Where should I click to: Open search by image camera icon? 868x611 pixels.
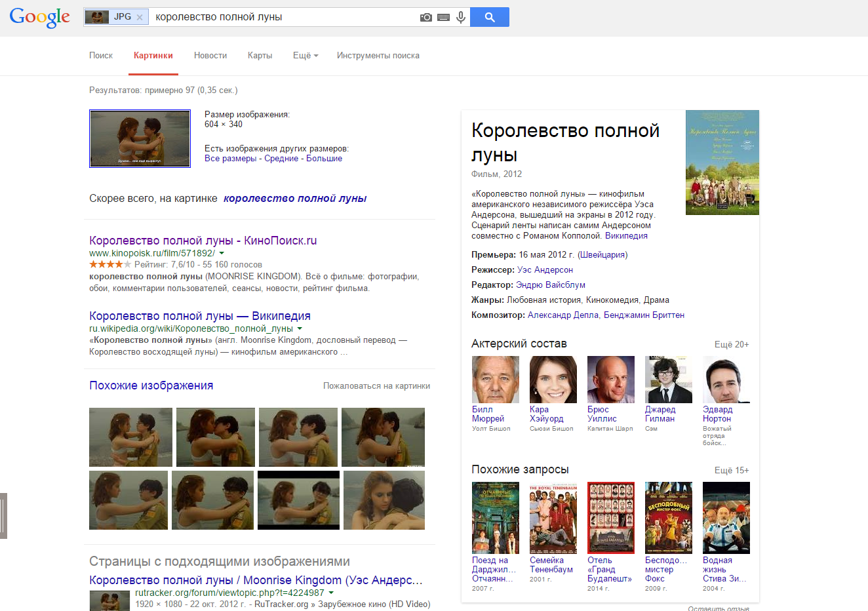click(426, 17)
